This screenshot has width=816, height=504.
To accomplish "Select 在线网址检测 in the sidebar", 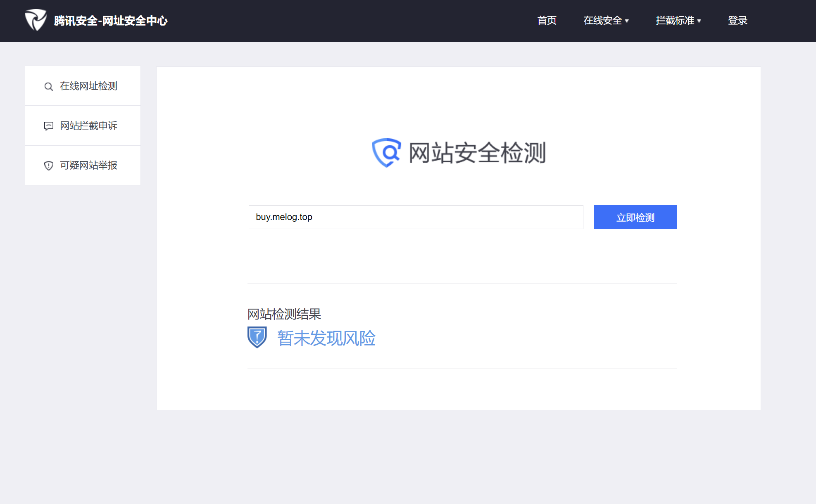I will [88, 86].
